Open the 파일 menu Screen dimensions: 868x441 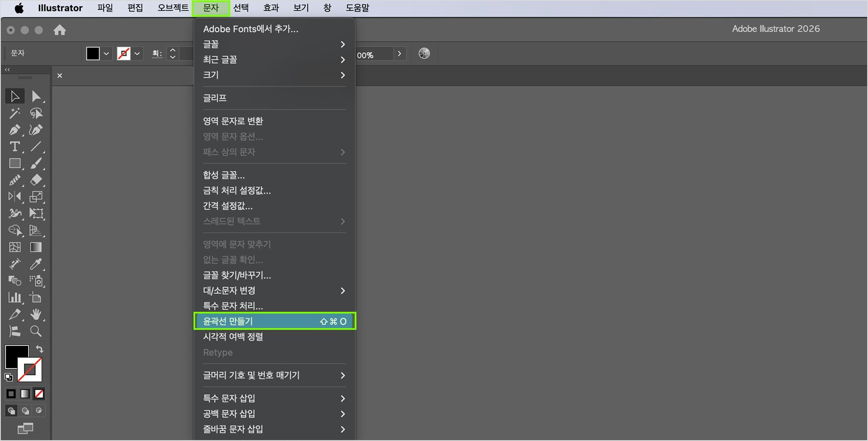click(105, 8)
